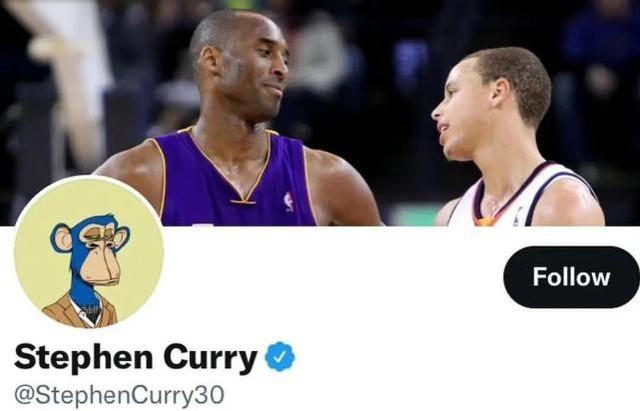Click the @StephenCurry30 handle
The width and height of the screenshot is (640, 411).
tap(119, 395)
